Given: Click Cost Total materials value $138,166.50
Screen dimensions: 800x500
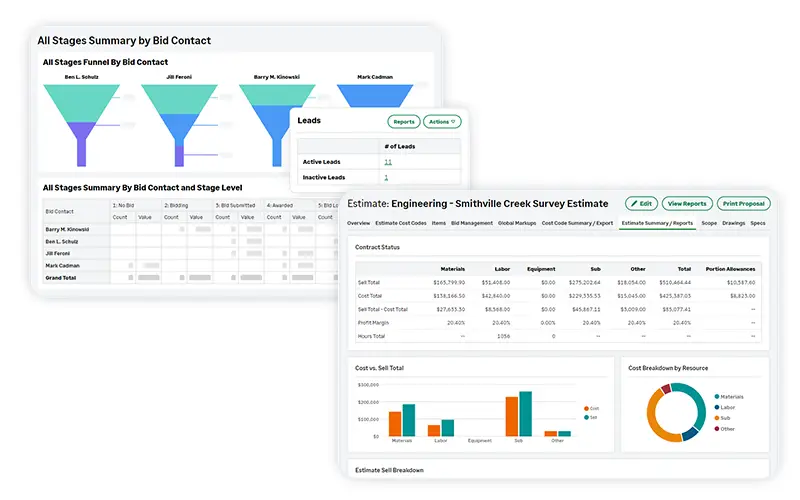Looking at the screenshot, I should [x=449, y=296].
